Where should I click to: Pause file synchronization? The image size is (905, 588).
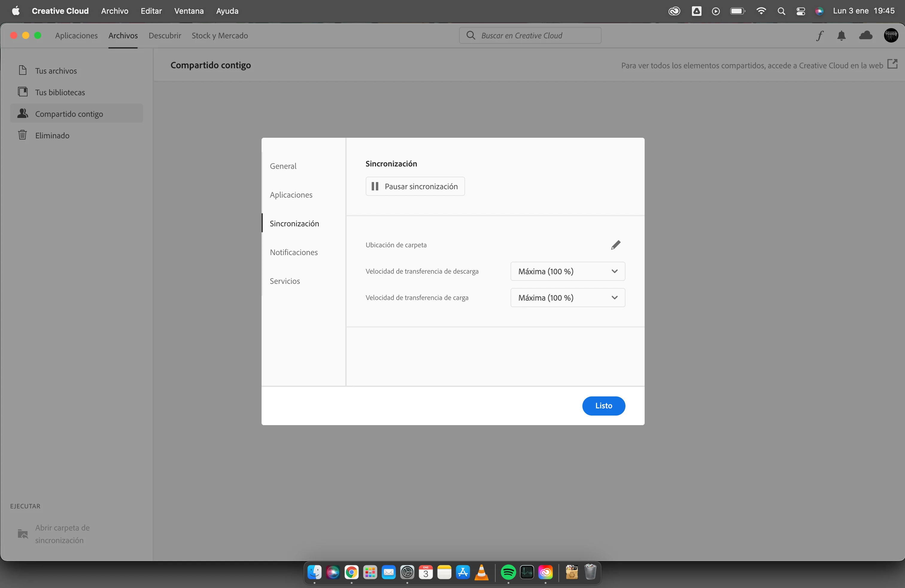point(415,186)
